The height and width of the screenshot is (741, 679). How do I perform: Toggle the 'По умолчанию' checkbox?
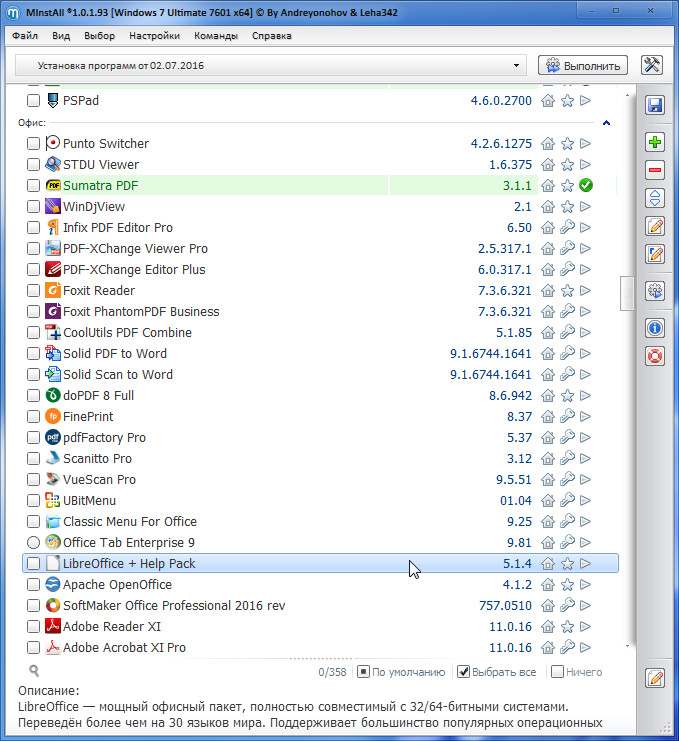(x=363, y=672)
